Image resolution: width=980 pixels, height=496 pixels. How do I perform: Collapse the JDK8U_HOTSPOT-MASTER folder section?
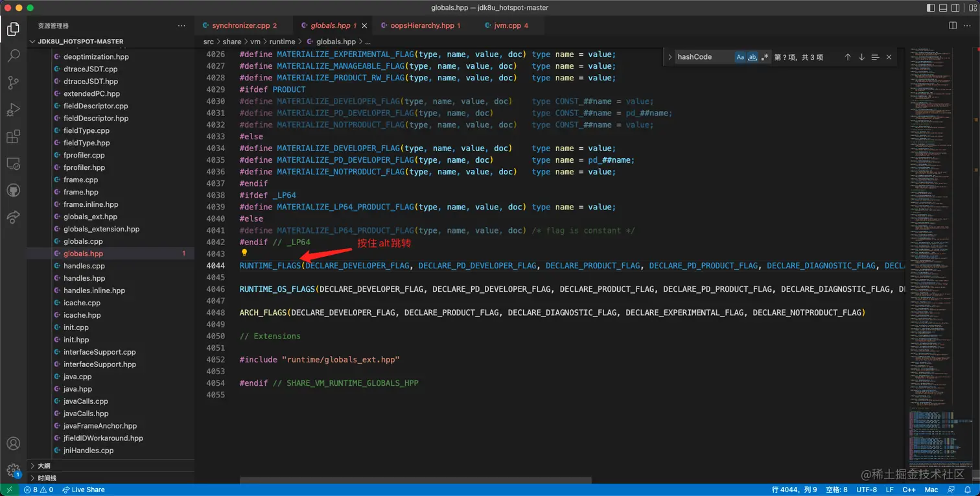(33, 41)
